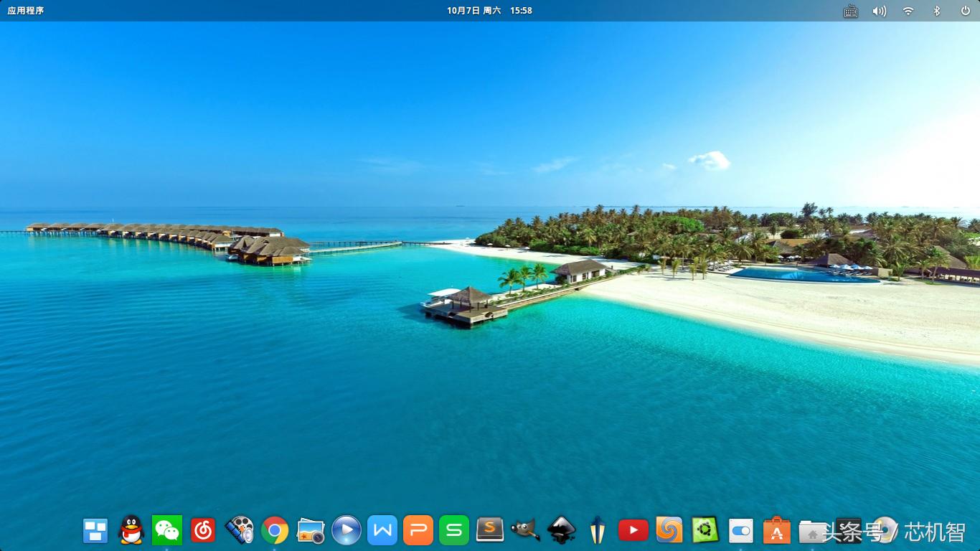Open SMPlayer video player
This screenshot has height=551, width=980.
[x=347, y=531]
